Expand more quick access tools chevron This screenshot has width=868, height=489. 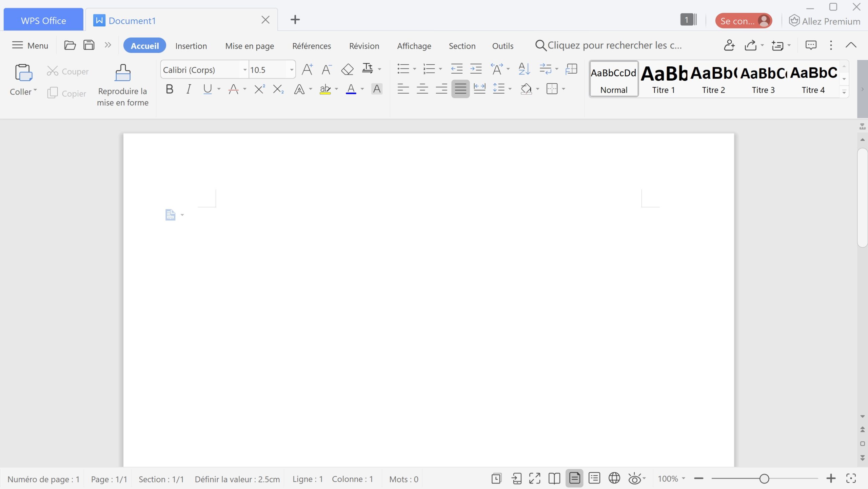pyautogui.click(x=108, y=45)
